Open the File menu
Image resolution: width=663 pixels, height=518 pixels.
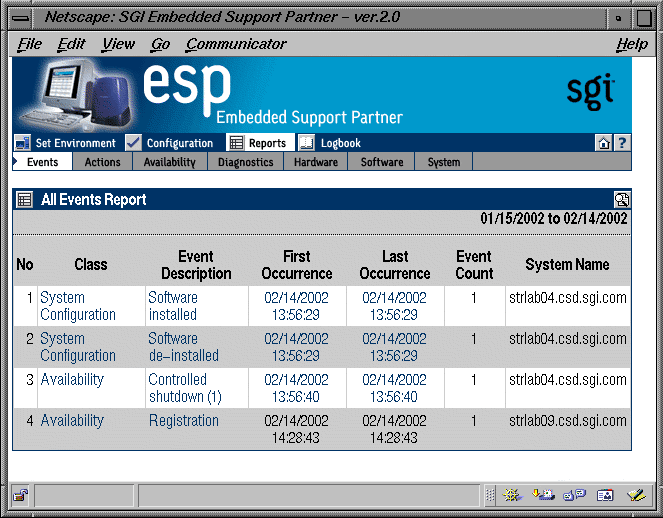(30, 44)
